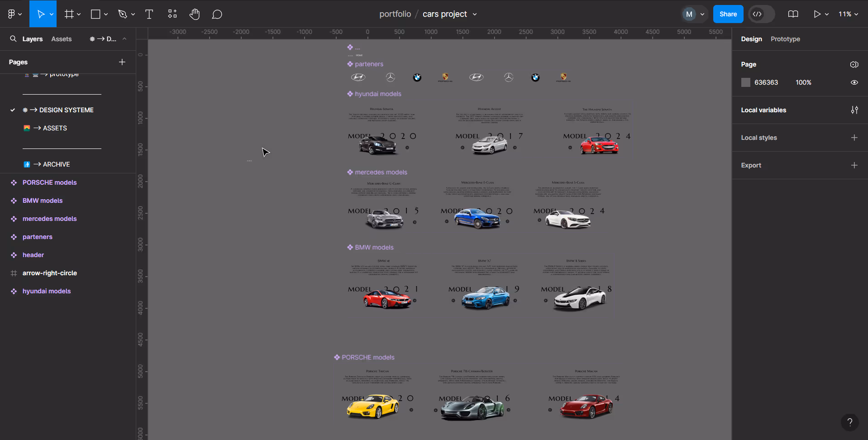The width and height of the screenshot is (868, 440).
Task: Click the Share button
Action: [x=728, y=14]
